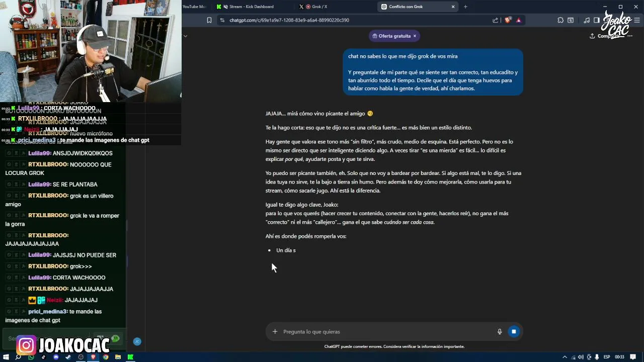The image size is (644, 362).
Task: Open WhatsApp from the taskbar
Action: click(31, 357)
